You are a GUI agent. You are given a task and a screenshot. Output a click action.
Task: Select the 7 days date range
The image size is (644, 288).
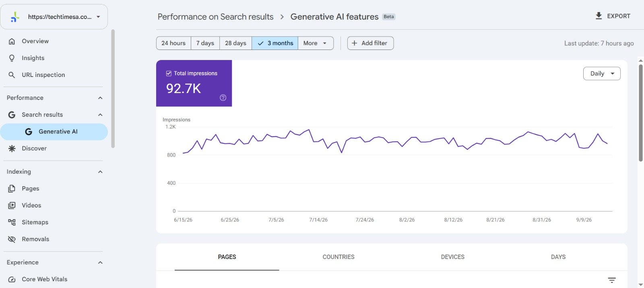click(205, 43)
